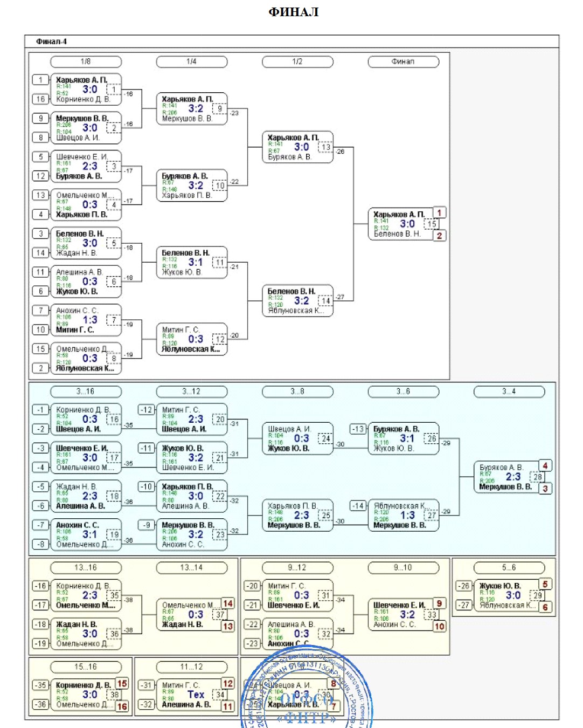Open 1/2 match Беленов vs Яблуновская
The width and height of the screenshot is (583, 728).
pos(298,301)
